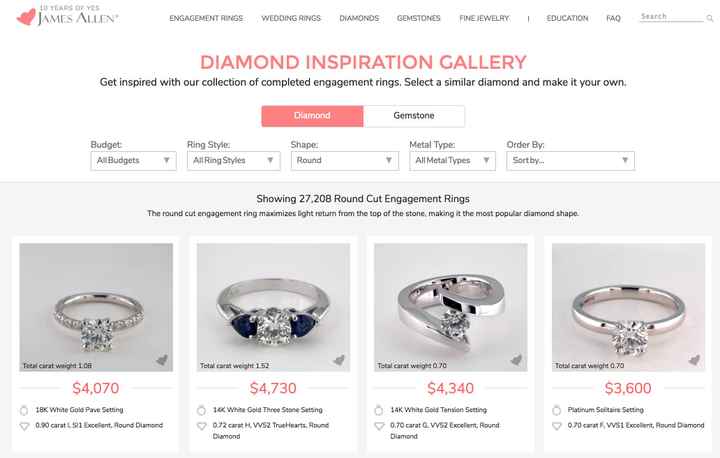720x458 pixels.
Task: Click heart icon on the $4,340 tension ring
Action: coord(516,361)
